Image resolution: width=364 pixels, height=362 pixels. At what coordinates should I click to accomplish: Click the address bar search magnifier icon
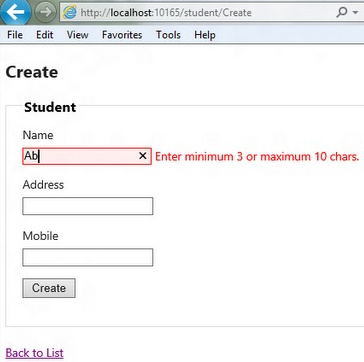coord(342,13)
